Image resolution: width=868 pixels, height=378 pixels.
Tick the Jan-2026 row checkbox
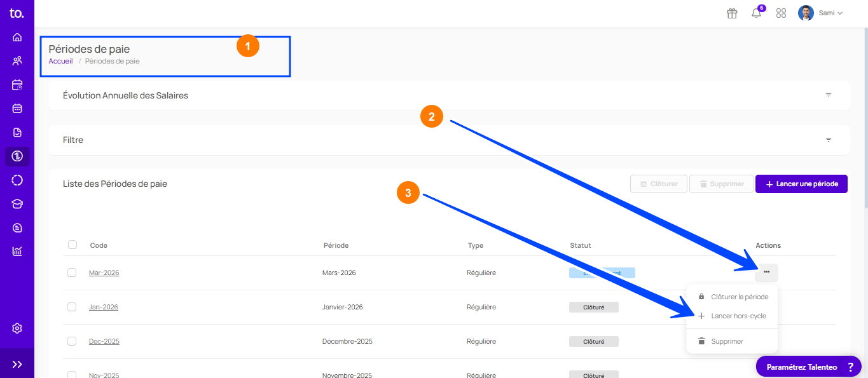point(72,307)
